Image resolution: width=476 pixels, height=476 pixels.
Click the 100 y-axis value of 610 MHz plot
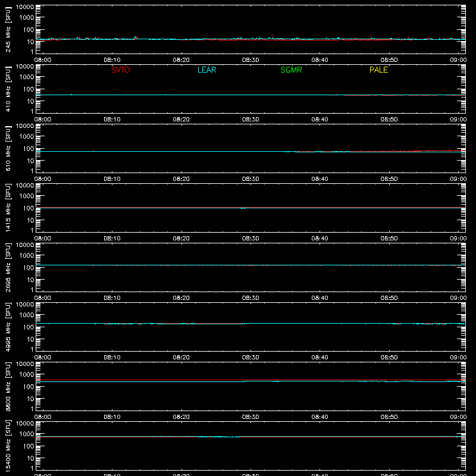(x=29, y=148)
